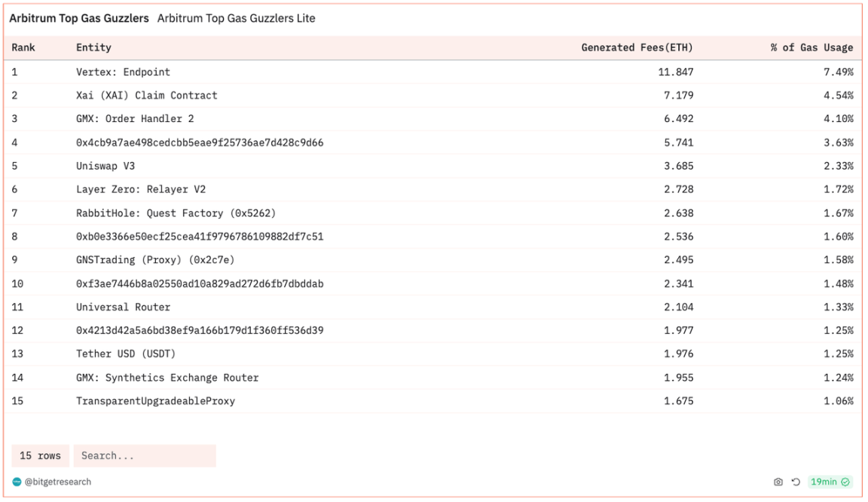Sort by the Entity column header
The height and width of the screenshot is (502, 868).
coord(93,47)
